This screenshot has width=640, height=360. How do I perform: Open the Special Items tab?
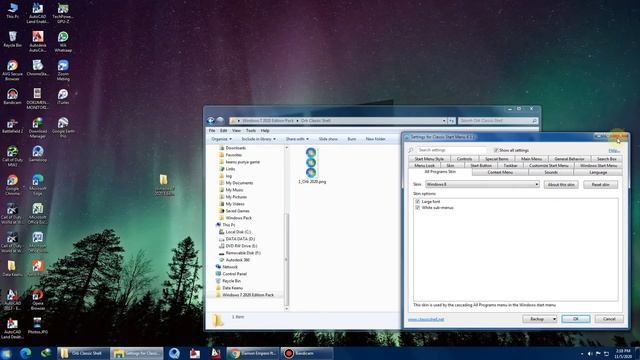point(496,159)
